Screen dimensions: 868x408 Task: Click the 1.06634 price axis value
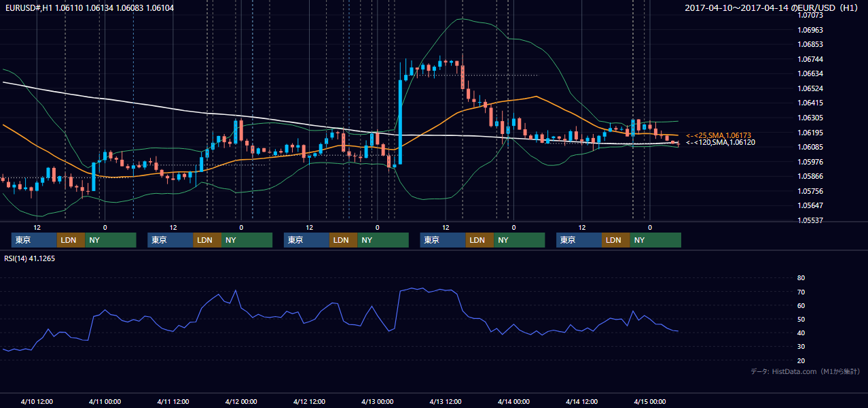tap(810, 74)
